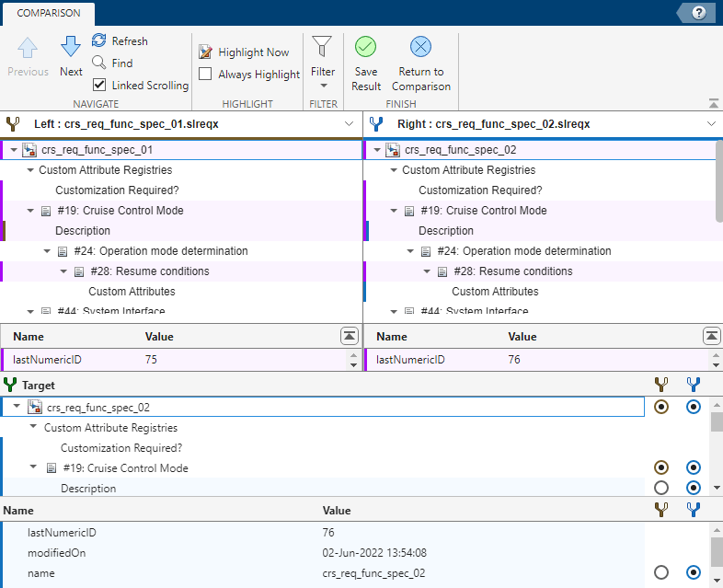This screenshot has width=723, height=588.
Task: Collapse #24 Operation mode determination in left tree
Action: click(48, 251)
